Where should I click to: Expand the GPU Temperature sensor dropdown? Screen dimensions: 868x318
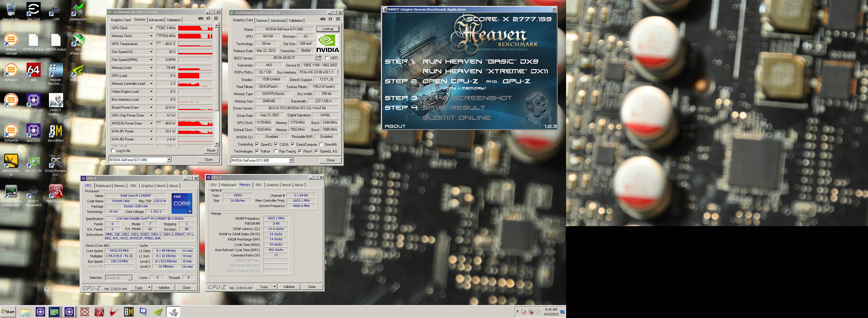click(x=151, y=44)
